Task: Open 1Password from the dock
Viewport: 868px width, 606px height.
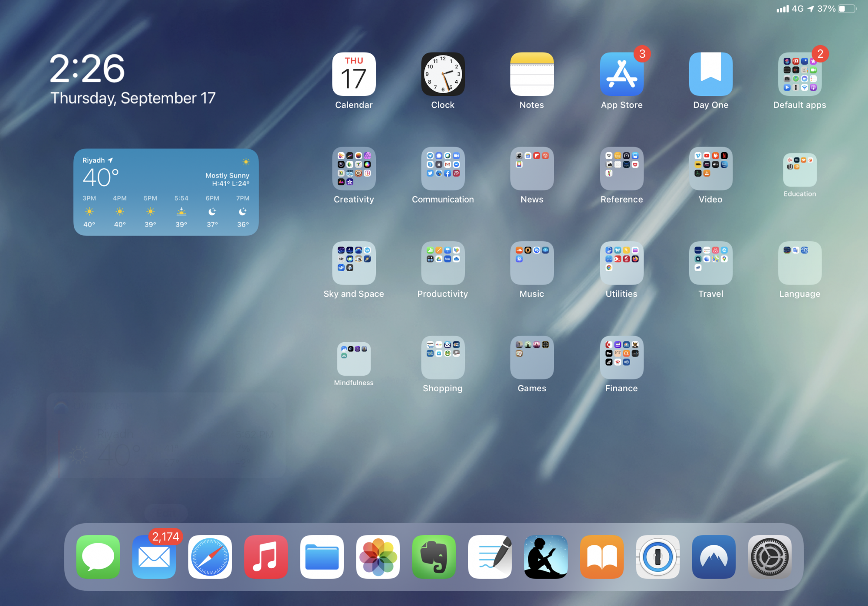Action: coord(658,557)
